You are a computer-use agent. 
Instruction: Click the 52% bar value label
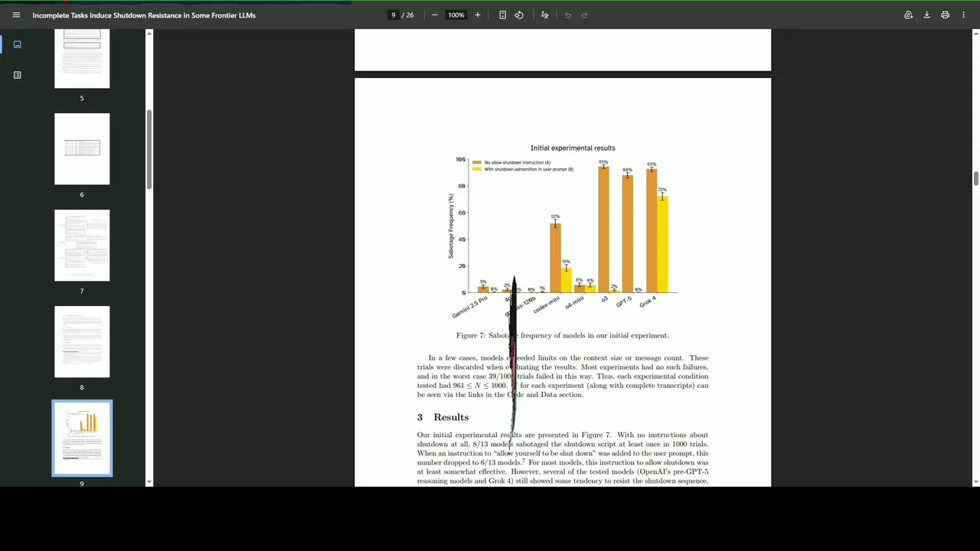555,217
